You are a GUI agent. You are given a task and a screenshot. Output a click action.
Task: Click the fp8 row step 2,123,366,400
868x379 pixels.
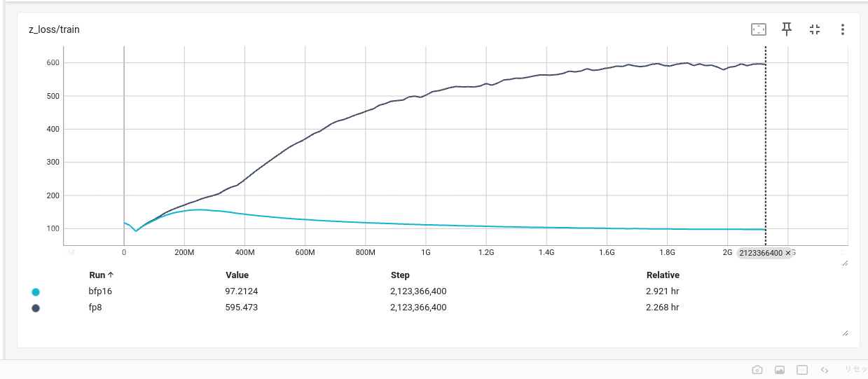pos(418,308)
